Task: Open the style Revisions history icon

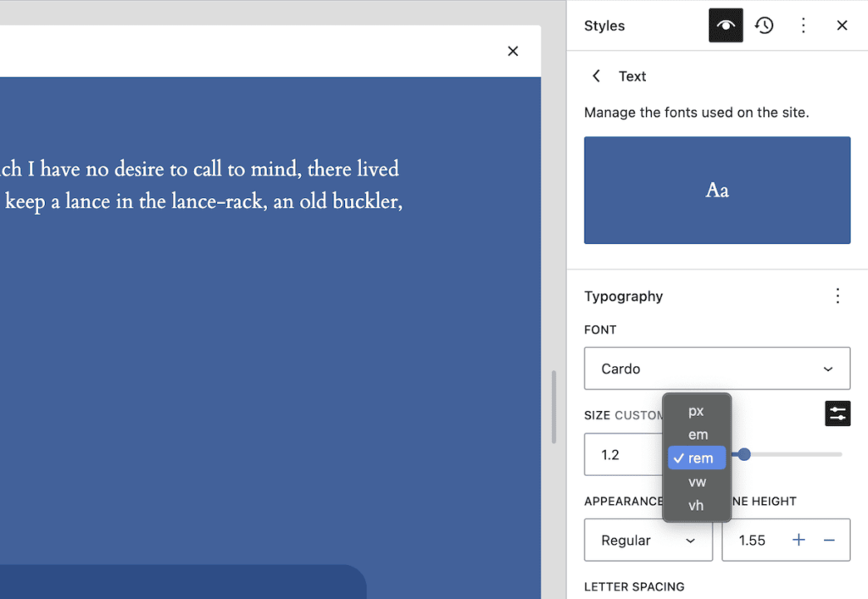Action: click(x=764, y=25)
